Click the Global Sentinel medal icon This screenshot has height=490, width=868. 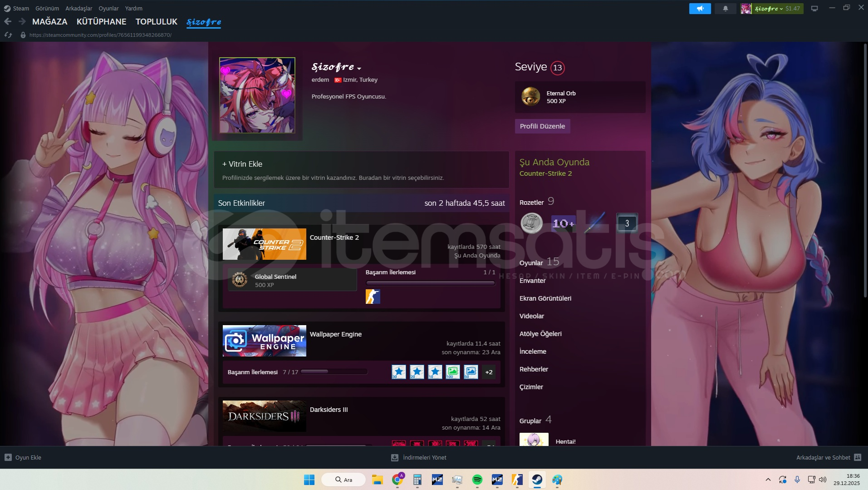tap(240, 280)
